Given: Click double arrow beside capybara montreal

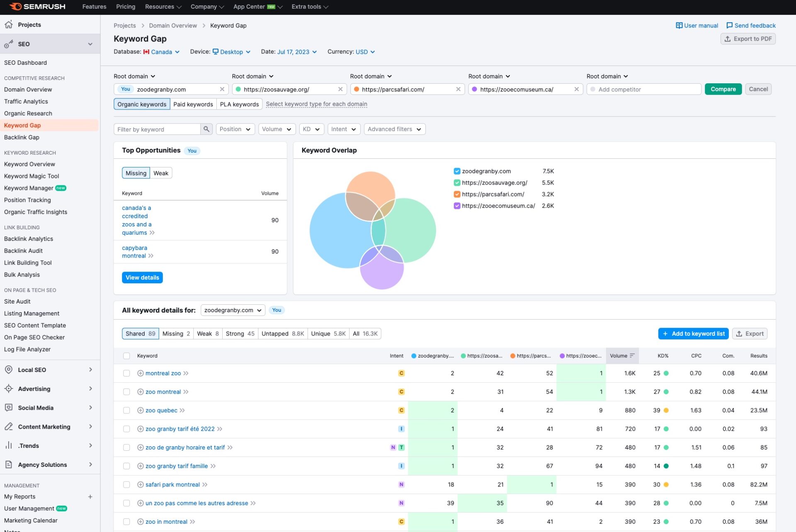Looking at the screenshot, I should (x=151, y=256).
